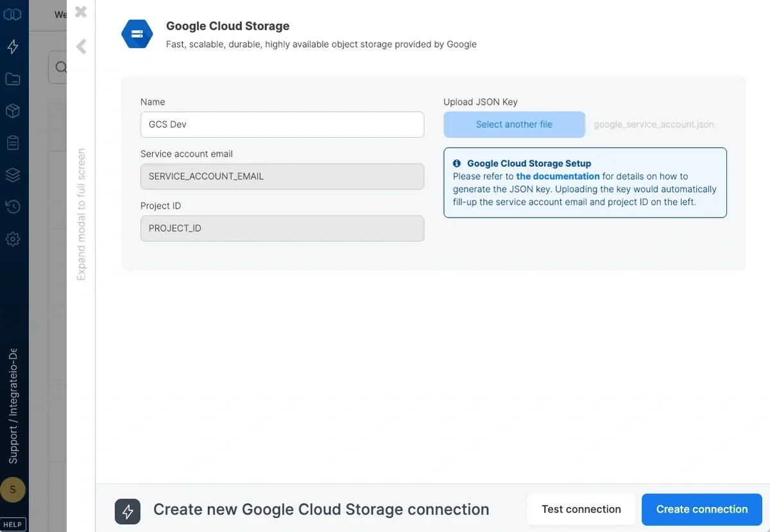Screen dimensions: 770x532
Task: Click inside the Name field showing GCS Dev
Action: point(282,124)
